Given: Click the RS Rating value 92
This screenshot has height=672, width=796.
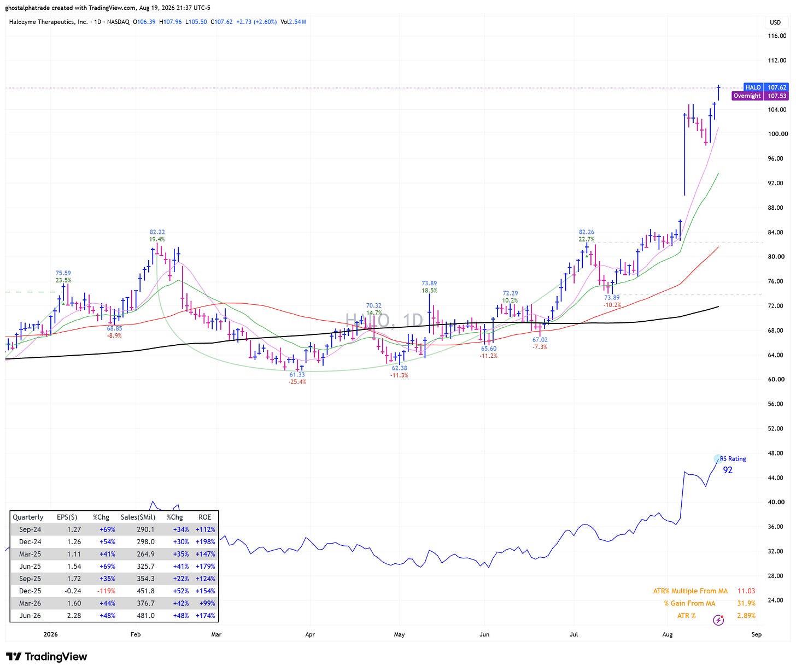Looking at the screenshot, I should [728, 470].
